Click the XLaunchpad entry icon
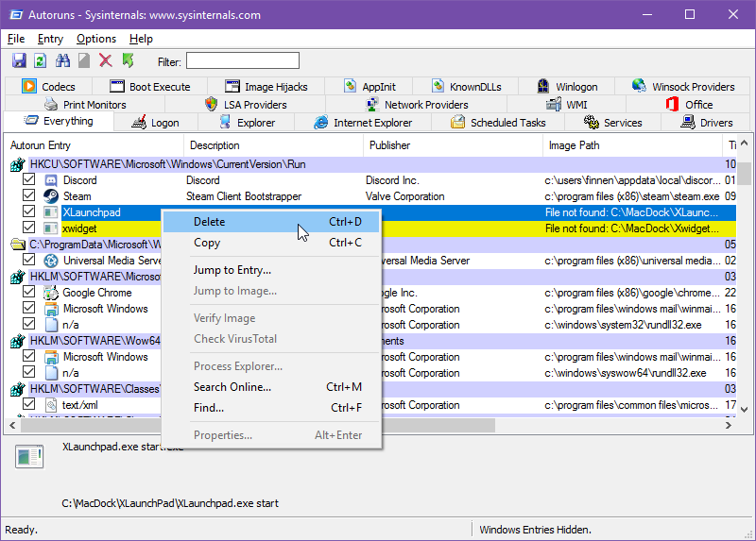756x541 pixels. (x=51, y=212)
